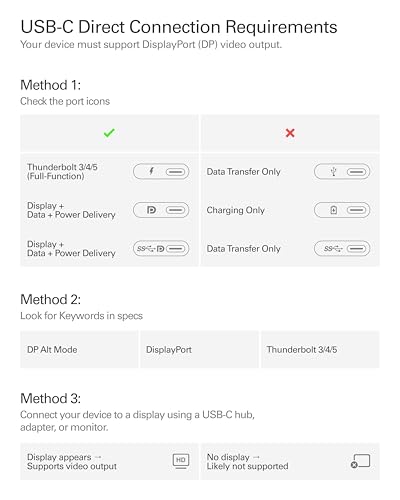Click the Thunderbolt 3/4/5 Full-Function label
The width and height of the screenshot is (400, 500).
62,172
